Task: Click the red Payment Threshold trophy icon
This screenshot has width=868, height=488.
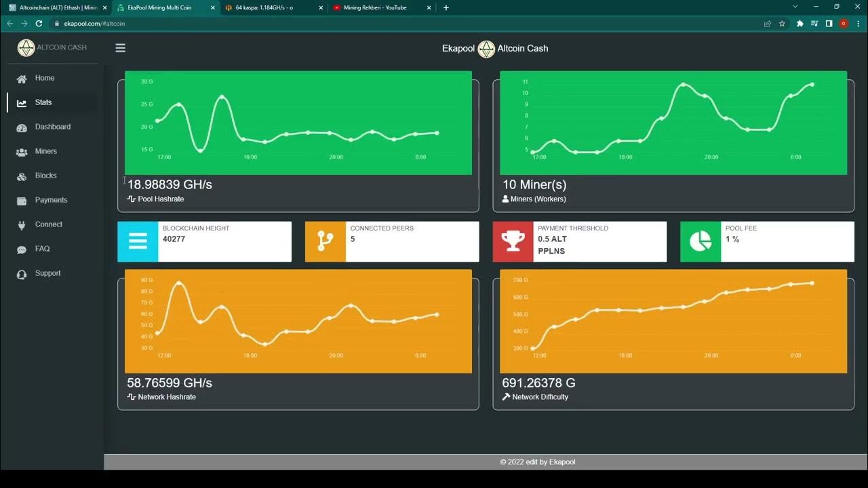Action: (x=513, y=241)
